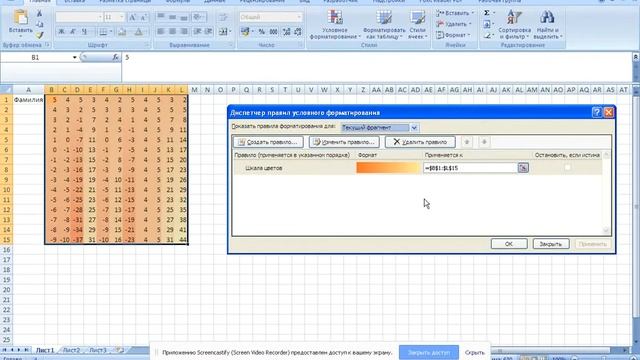Click the Cut scissors icon
Screen dimensions: 640x360
40,14
